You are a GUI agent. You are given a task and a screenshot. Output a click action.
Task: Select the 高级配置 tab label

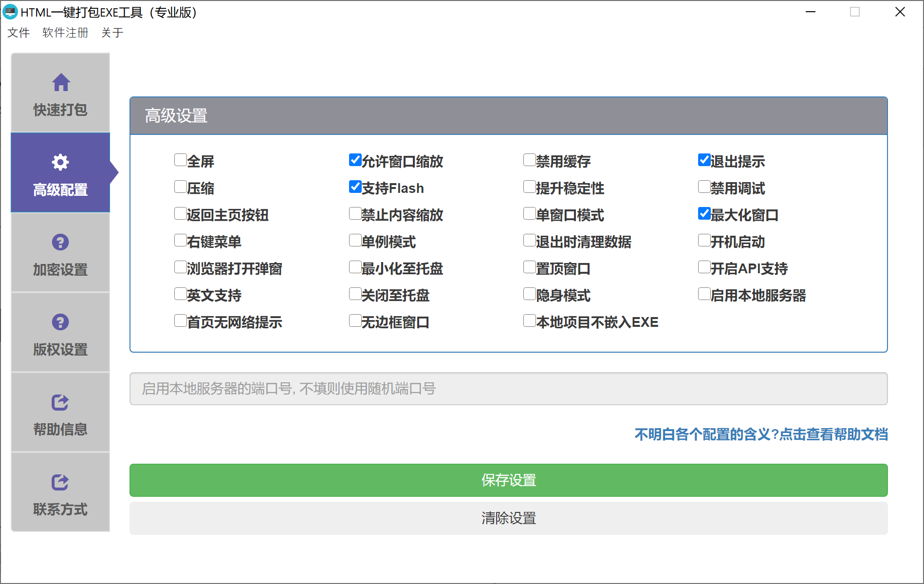coord(60,190)
